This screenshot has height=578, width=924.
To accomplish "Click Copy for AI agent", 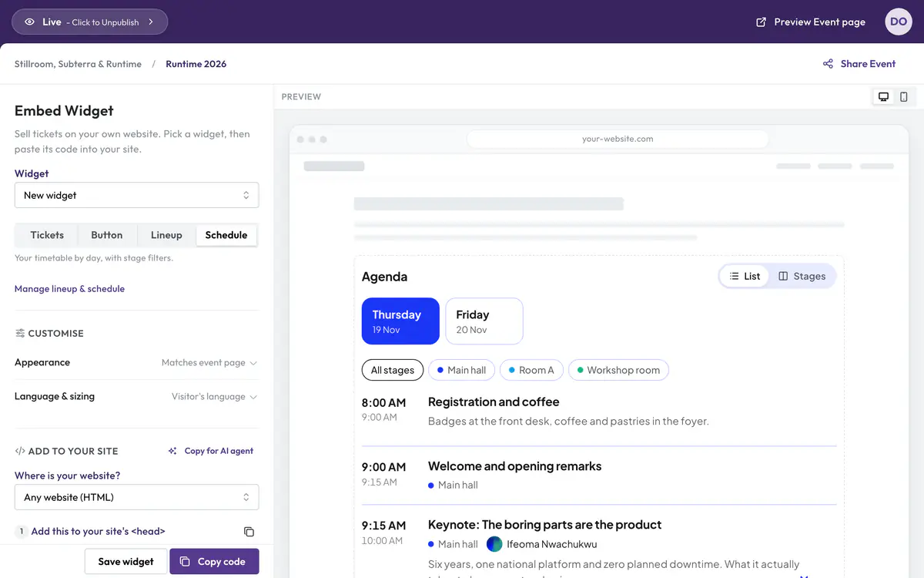I will point(211,451).
